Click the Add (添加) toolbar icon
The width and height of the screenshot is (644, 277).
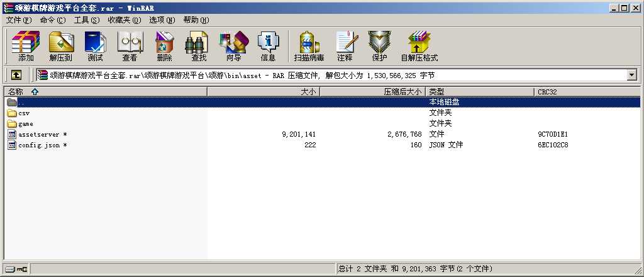pos(25,46)
